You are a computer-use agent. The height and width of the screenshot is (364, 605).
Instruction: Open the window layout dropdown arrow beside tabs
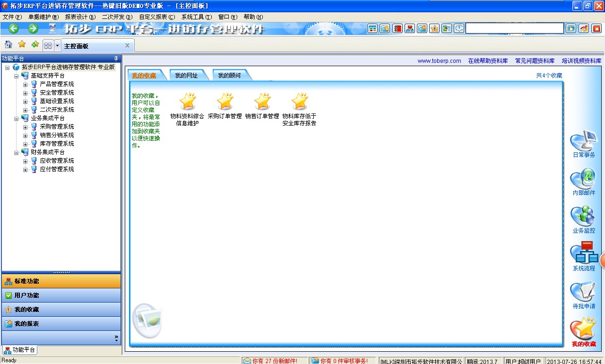58,46
